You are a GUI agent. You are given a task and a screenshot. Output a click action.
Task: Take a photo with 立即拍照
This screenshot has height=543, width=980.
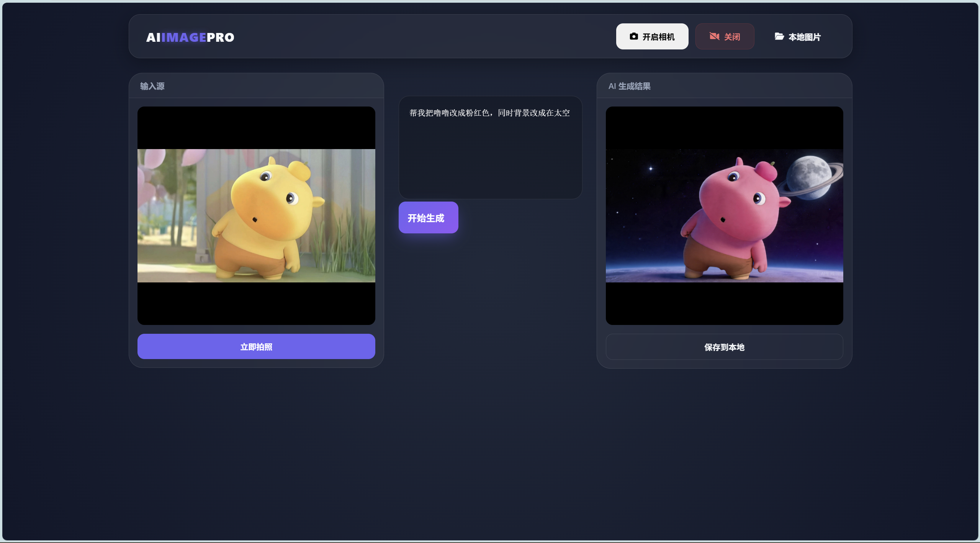click(256, 346)
